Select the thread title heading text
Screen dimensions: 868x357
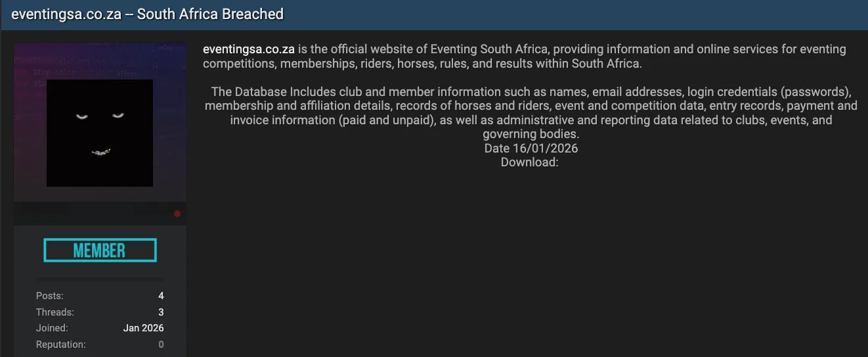pyautogui.click(x=147, y=14)
